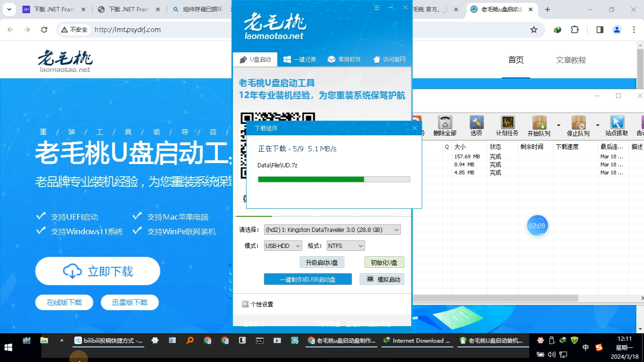
Task: Open 个性设置 in the Laomaotao tool
Action: point(258,304)
